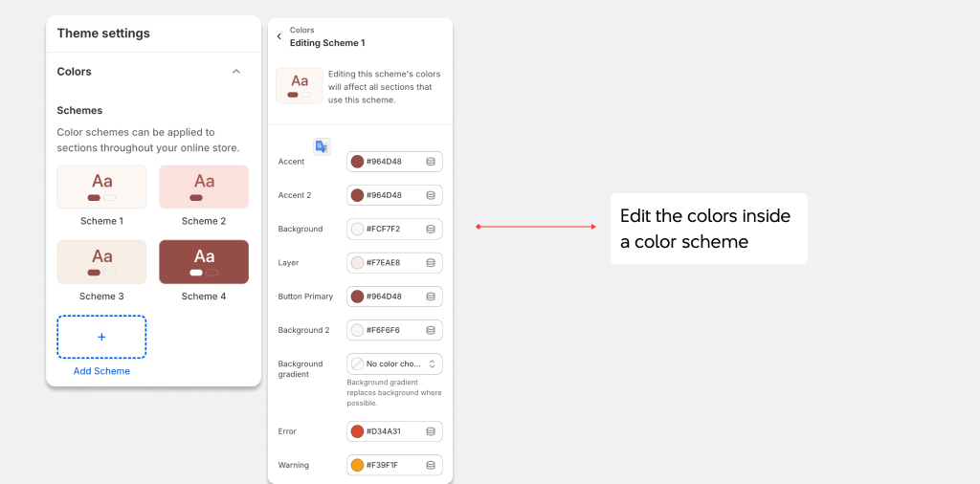Click the database icon in Background field
The width and height of the screenshot is (980, 484).
(x=431, y=230)
